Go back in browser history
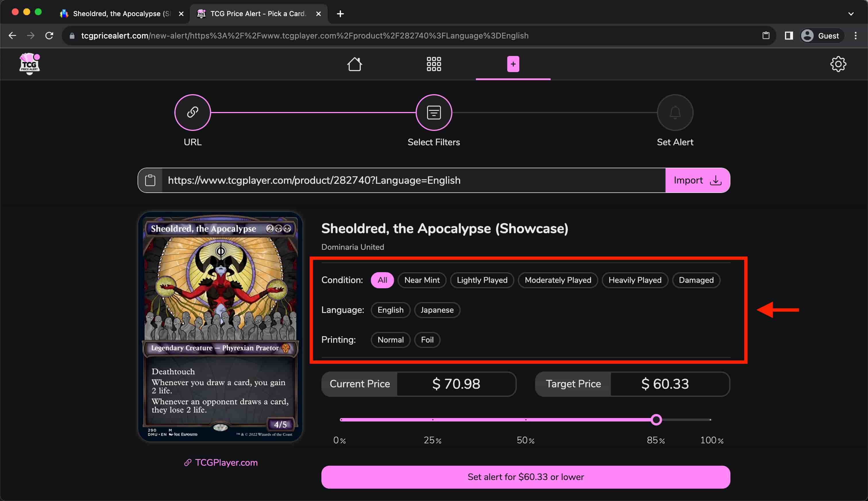Viewport: 868px width, 501px height. [12, 35]
